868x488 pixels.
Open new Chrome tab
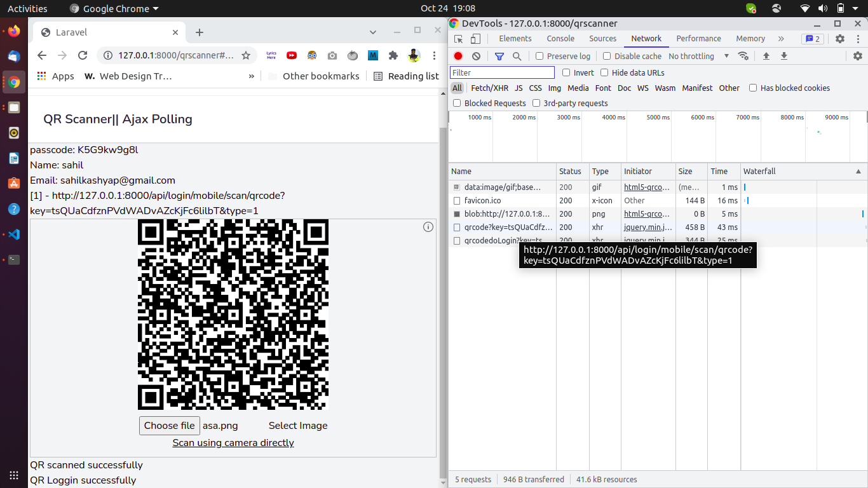[x=200, y=32]
